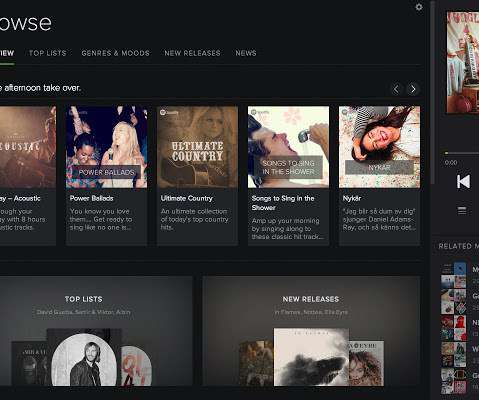479x400 pixels.
Task: Open the Top Lists panel heading
Action: (x=84, y=299)
